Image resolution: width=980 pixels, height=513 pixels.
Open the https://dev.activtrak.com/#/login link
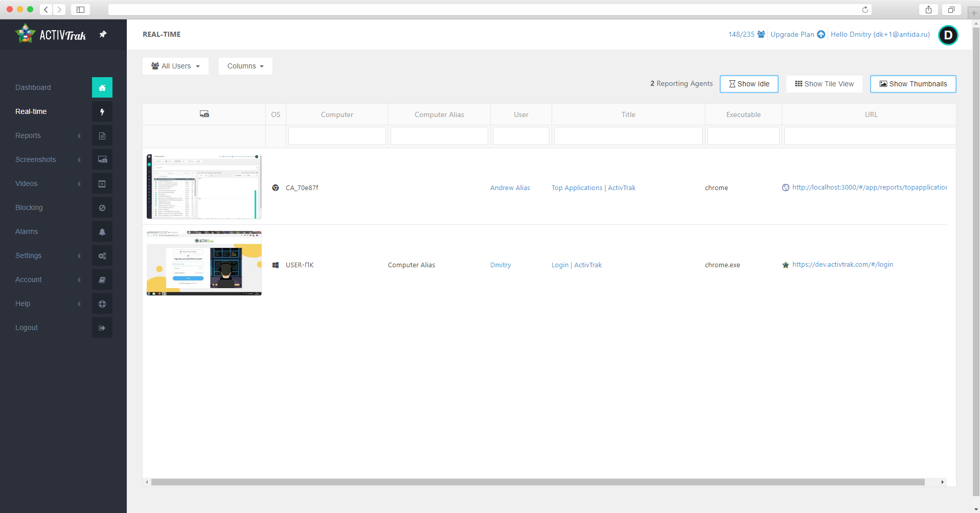(x=843, y=264)
